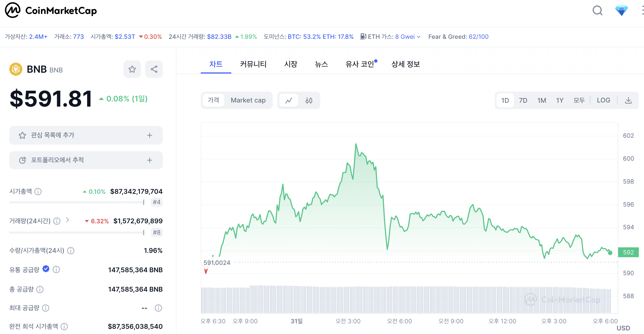
Task: Click the 0.08% (1일) change text
Action: click(x=127, y=99)
